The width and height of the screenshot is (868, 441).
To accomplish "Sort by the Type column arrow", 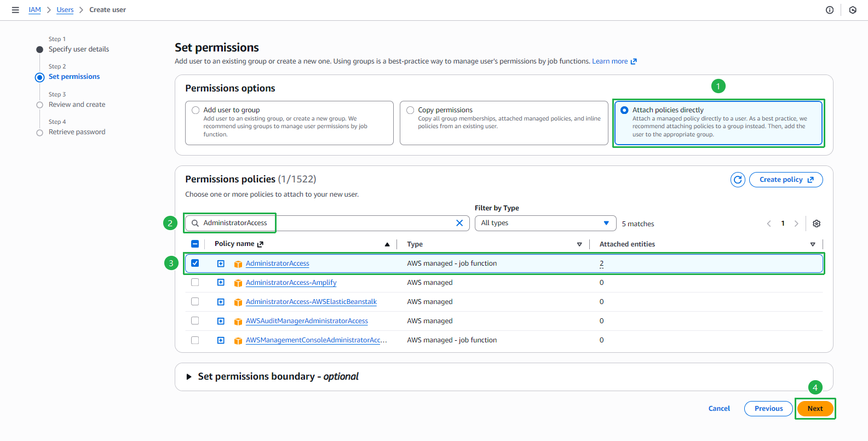I will click(x=579, y=244).
